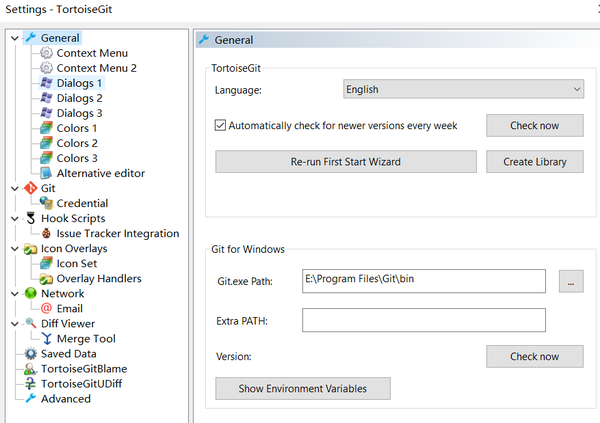Screen dimensions: 600x423
Task: Open the Colors 2 settings page
Action: point(77,143)
